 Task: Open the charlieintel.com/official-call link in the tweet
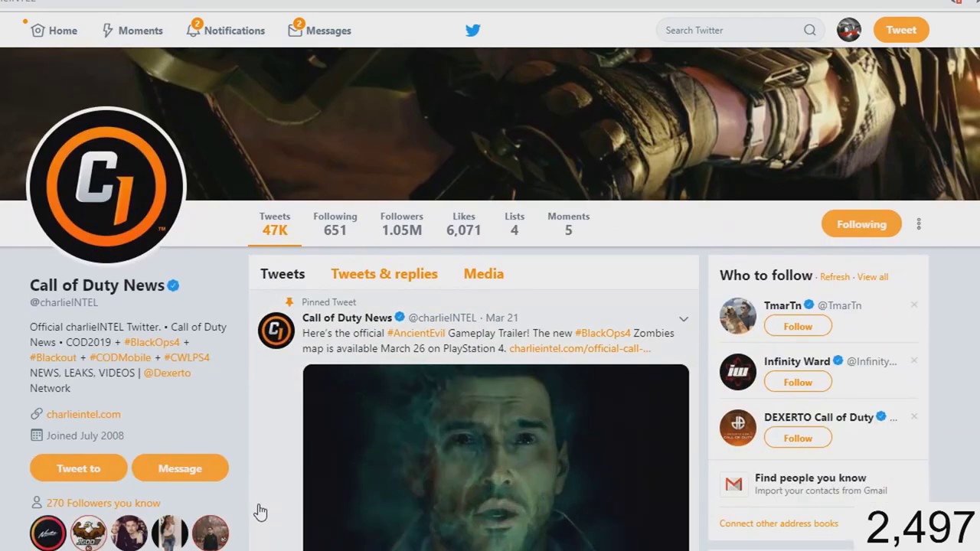(x=580, y=348)
